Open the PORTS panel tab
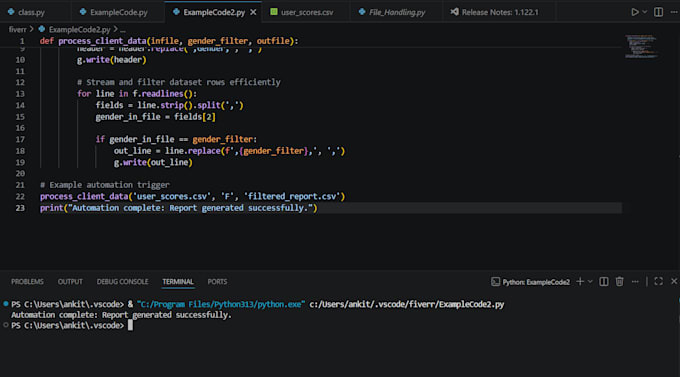Image resolution: width=680 pixels, height=377 pixels. tap(217, 282)
